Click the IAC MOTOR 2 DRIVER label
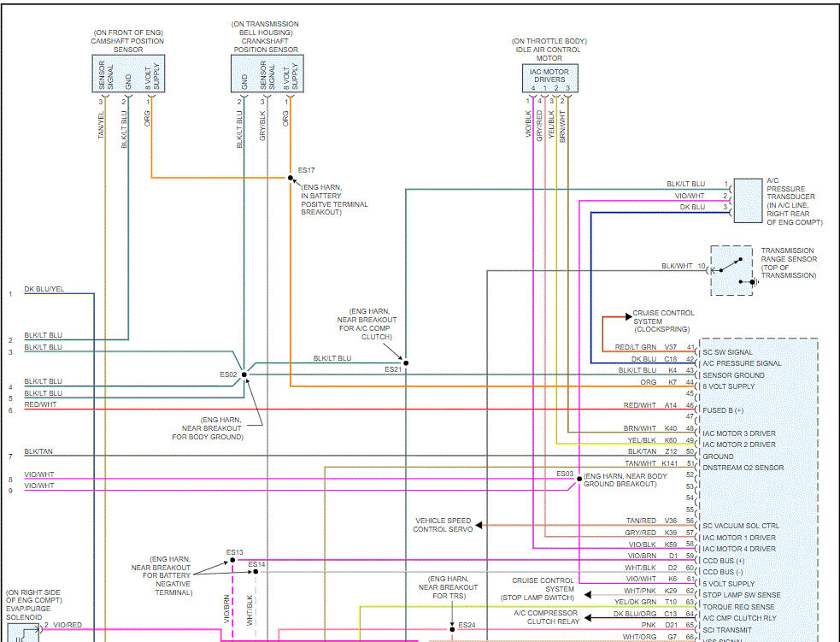Image resolution: width=840 pixels, height=642 pixels. tap(739, 445)
